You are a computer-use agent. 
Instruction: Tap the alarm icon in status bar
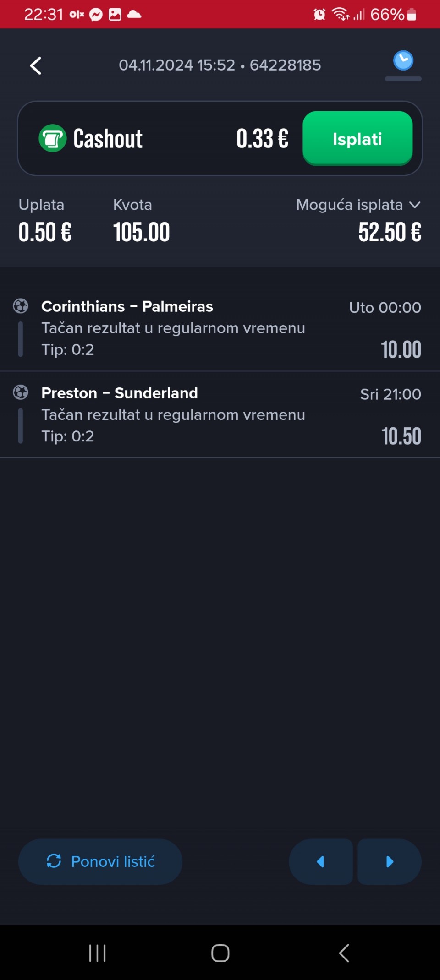point(319,15)
